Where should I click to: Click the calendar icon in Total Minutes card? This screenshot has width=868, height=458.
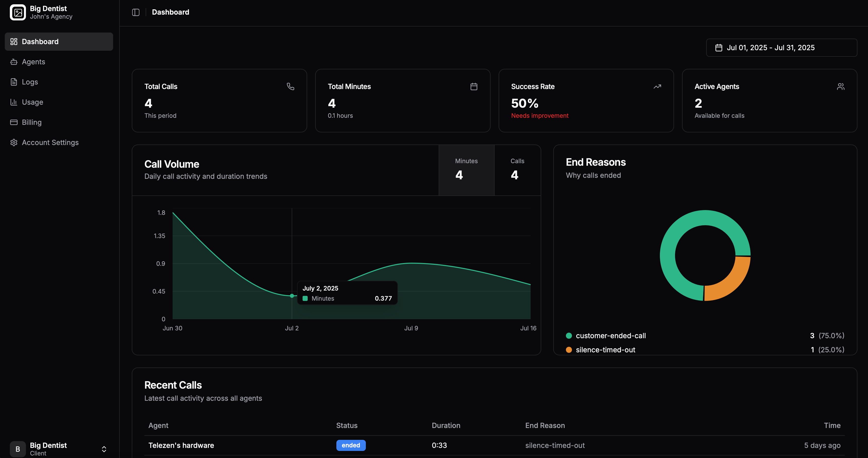tap(474, 87)
